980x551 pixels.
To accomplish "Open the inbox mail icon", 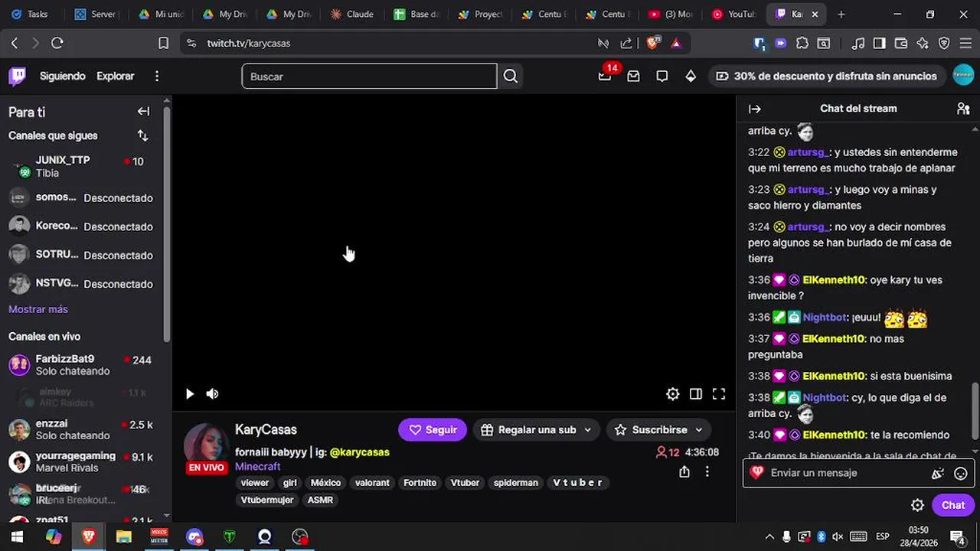I will 633,76.
